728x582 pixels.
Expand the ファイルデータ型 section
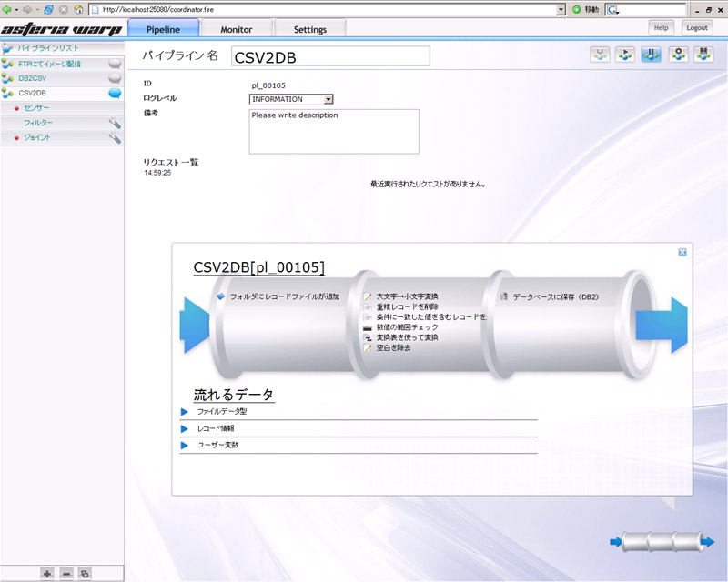[x=185, y=412]
